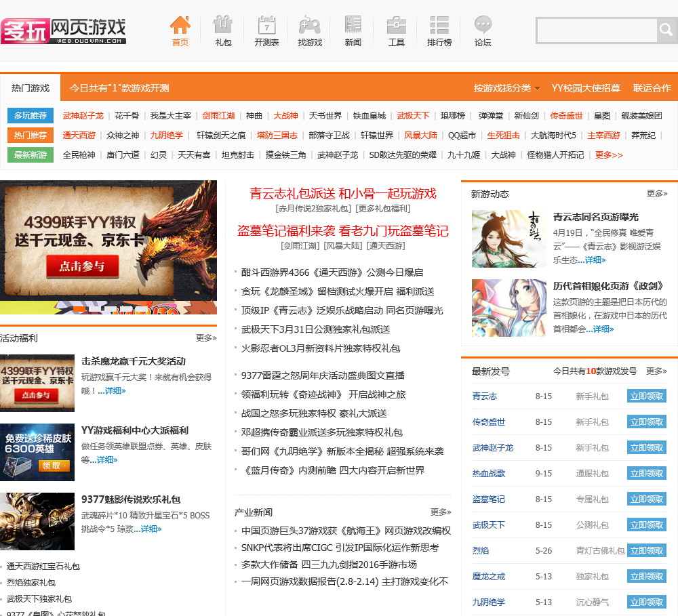
Task: Open the 热血战歌 game name link
Action: point(489,473)
